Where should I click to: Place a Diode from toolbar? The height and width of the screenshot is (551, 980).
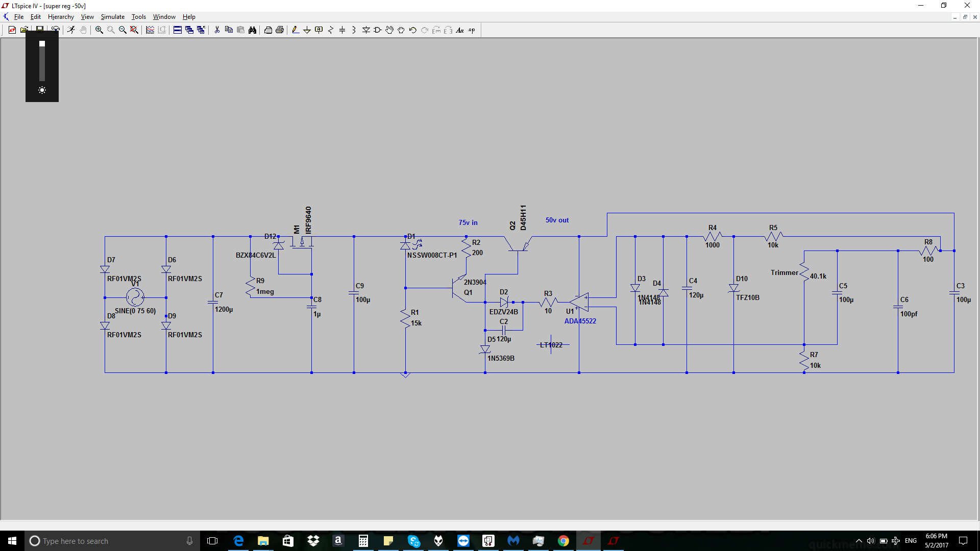[x=366, y=30]
